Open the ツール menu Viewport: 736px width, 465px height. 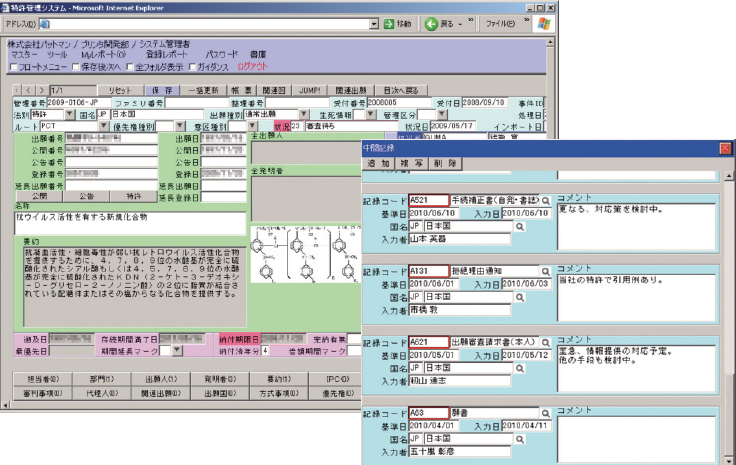point(57,54)
